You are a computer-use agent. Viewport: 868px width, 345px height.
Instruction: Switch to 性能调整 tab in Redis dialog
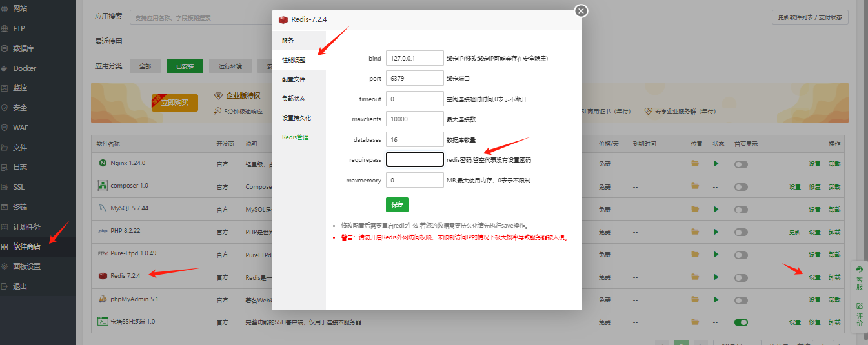[299, 60]
